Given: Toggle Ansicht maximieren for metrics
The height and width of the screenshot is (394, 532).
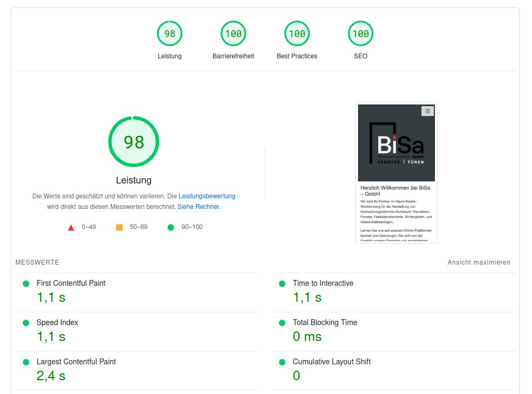Looking at the screenshot, I should tap(479, 262).
